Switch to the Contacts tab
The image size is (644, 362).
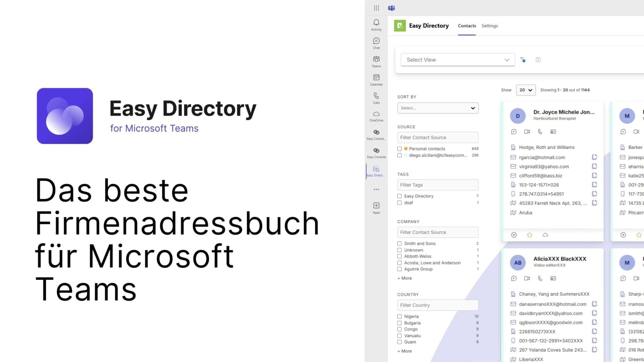(467, 26)
